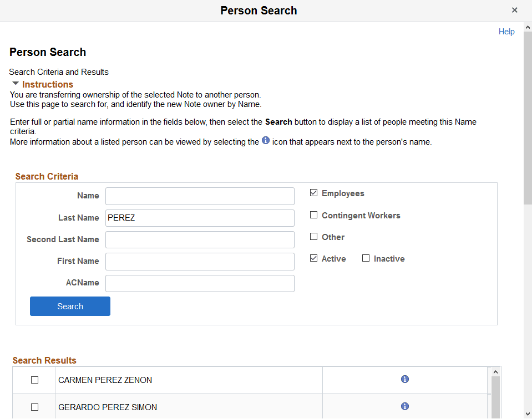Select GERARDO PEREZ SIMON row checkbox
This screenshot has height=419, width=532.
pos(34,407)
